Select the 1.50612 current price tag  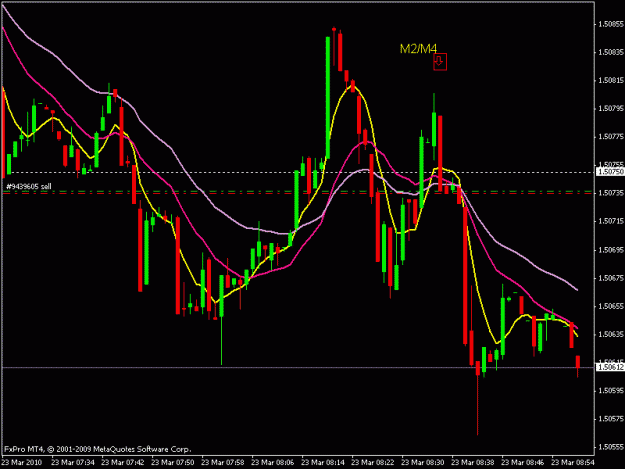pos(610,367)
